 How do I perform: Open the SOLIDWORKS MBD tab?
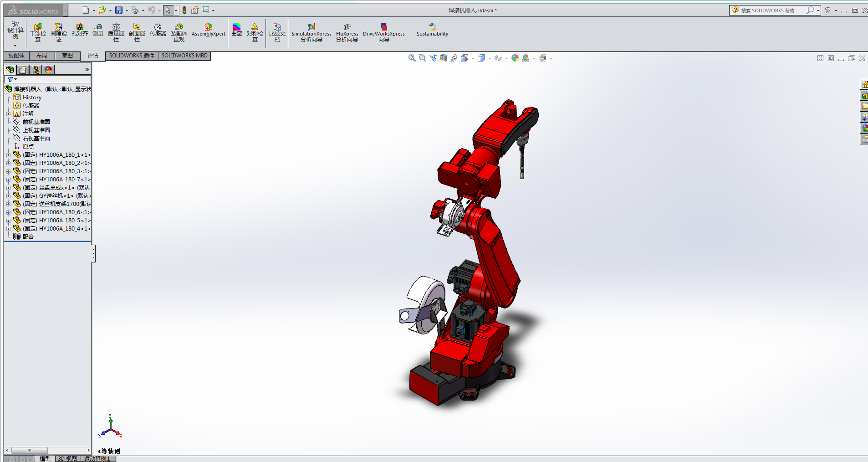(x=184, y=56)
